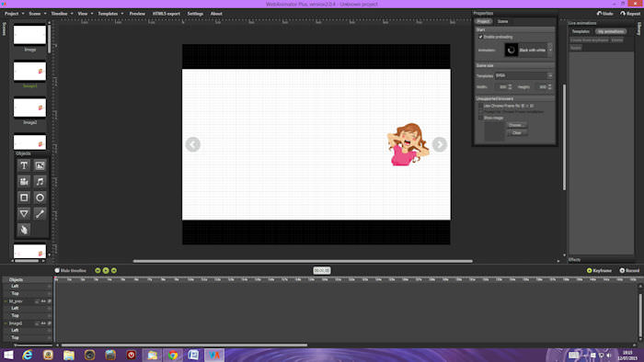
Task: Select the Hand hotspot tool
Action: 24,230
